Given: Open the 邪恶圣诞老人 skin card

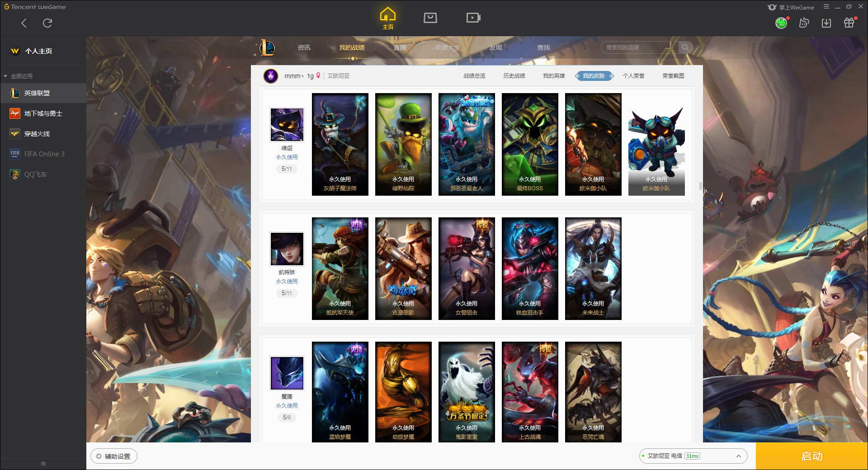Looking at the screenshot, I should [x=467, y=145].
